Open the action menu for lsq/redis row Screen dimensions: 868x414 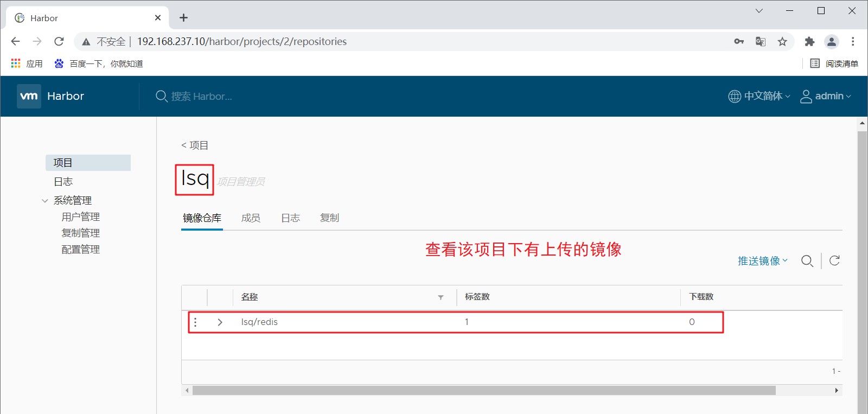point(195,322)
